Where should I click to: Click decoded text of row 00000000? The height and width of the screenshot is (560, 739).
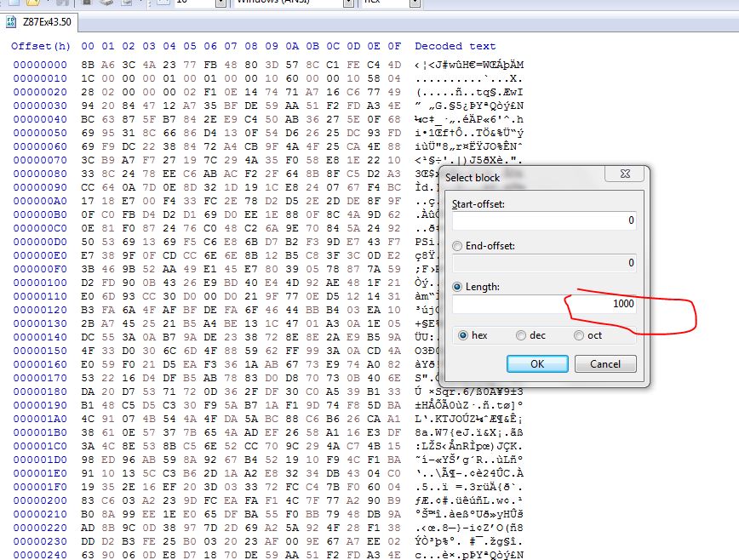click(469, 65)
